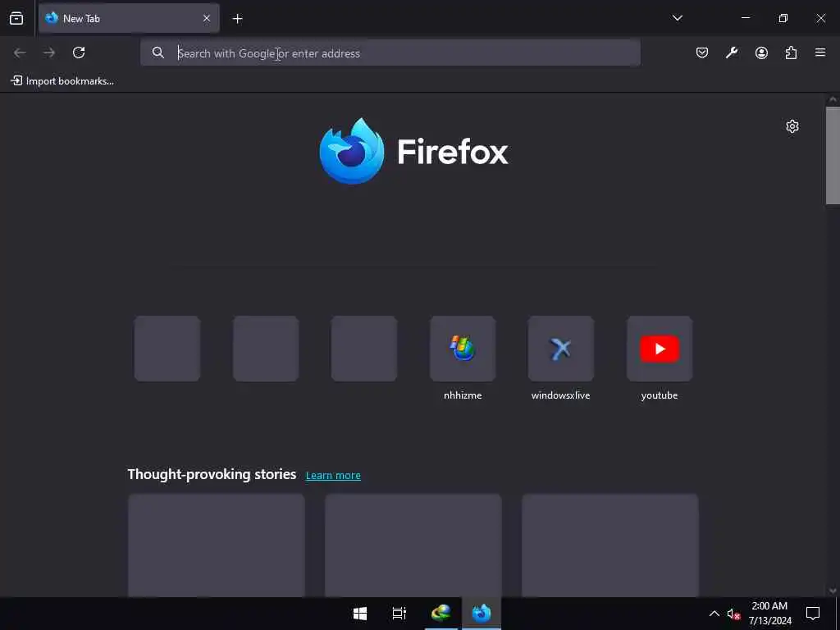Open a new tab with plus button
Viewport: 840px width, 630px height.
click(x=237, y=19)
